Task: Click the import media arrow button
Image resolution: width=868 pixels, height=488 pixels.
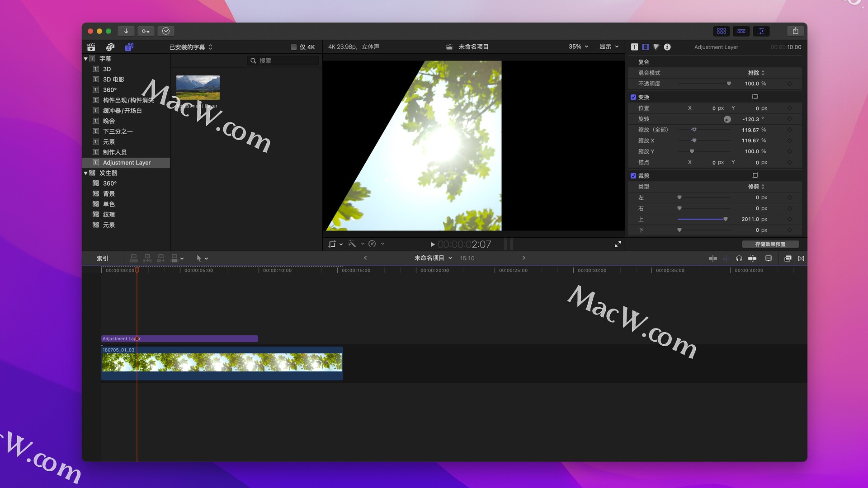Action: click(x=126, y=31)
